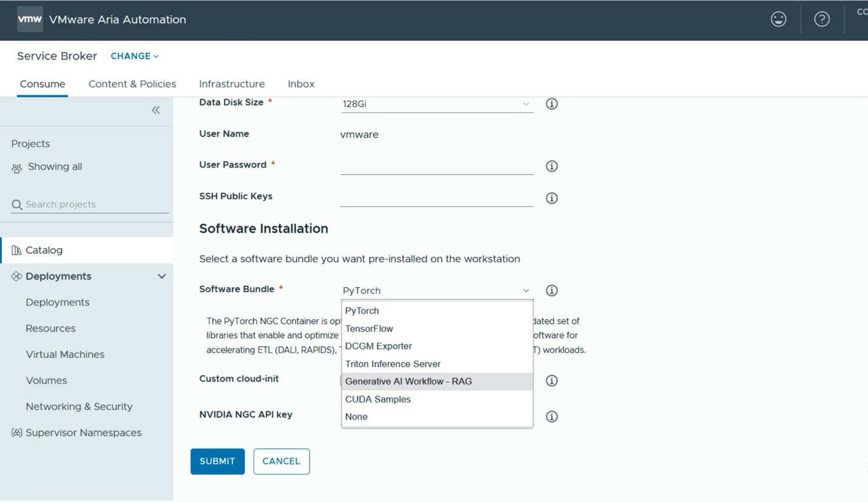Show info for NVIDIA NGC API key

(551, 417)
